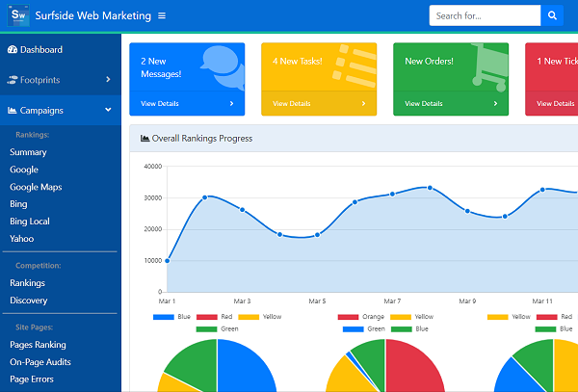
Task: Toggle the Blue legend entry of first pie
Action: (x=171, y=317)
